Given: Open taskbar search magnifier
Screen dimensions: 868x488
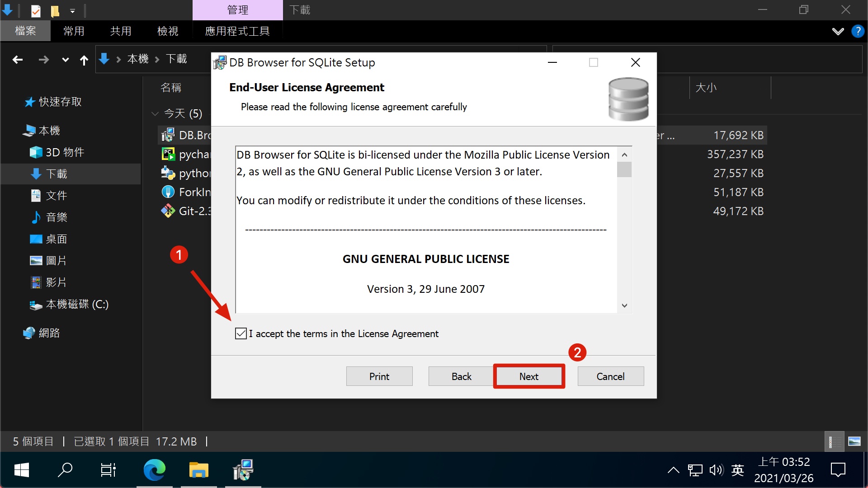Looking at the screenshot, I should click(x=65, y=470).
